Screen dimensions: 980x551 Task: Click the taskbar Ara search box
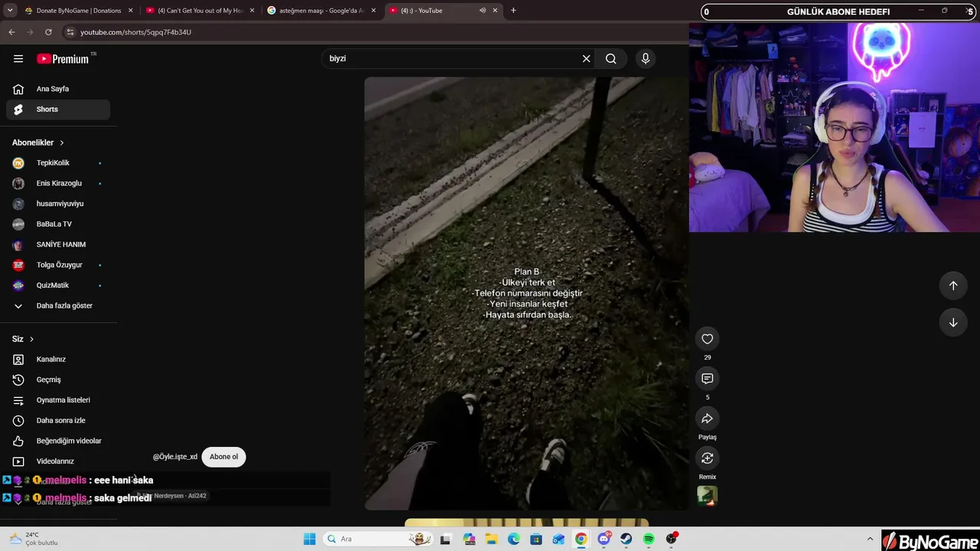(378, 539)
